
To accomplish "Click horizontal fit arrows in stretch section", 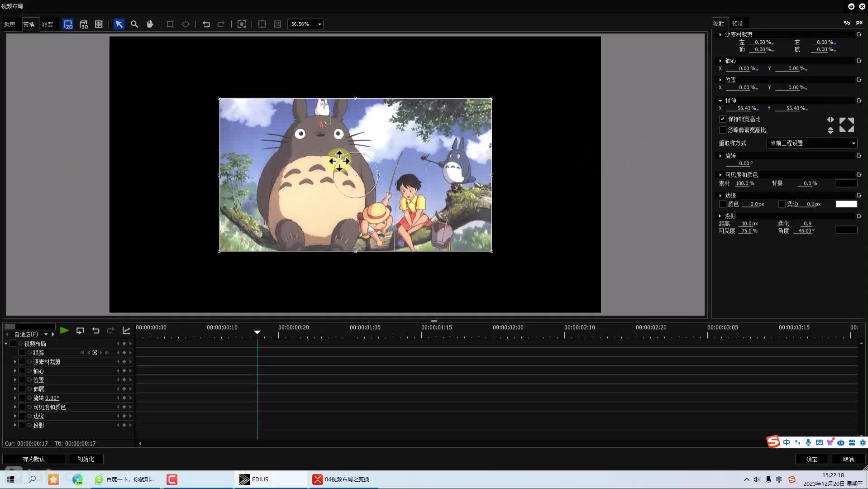I will pyautogui.click(x=830, y=120).
